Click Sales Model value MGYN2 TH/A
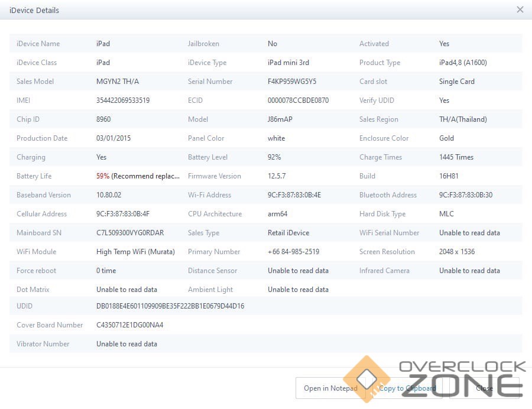This screenshot has height=409, width=532. tap(118, 82)
